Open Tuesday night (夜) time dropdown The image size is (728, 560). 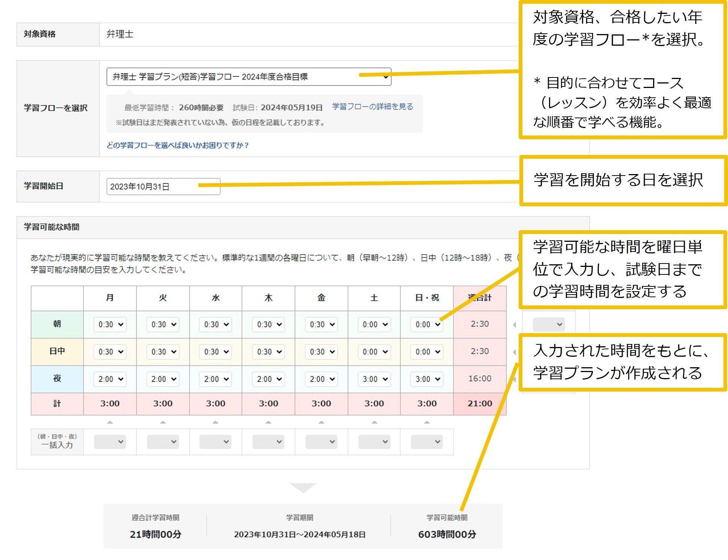[163, 379]
